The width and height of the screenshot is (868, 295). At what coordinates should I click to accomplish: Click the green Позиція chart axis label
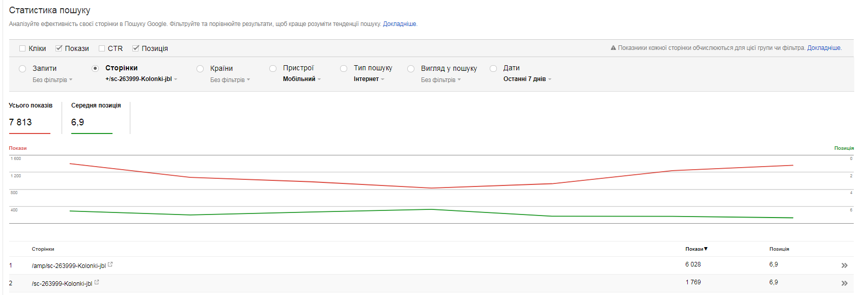pyautogui.click(x=844, y=148)
